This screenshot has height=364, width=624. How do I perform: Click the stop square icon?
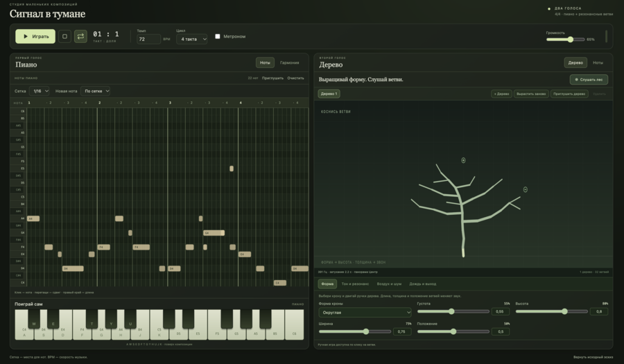pyautogui.click(x=65, y=36)
